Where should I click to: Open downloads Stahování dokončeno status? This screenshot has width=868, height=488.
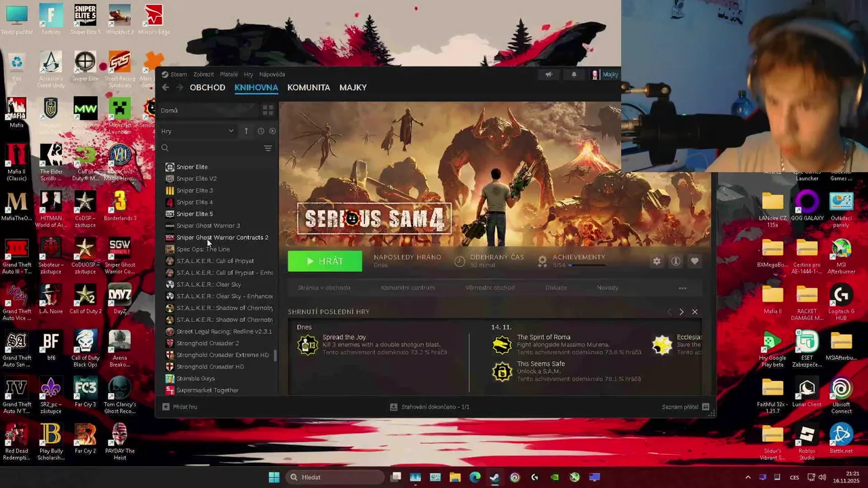tap(430, 407)
